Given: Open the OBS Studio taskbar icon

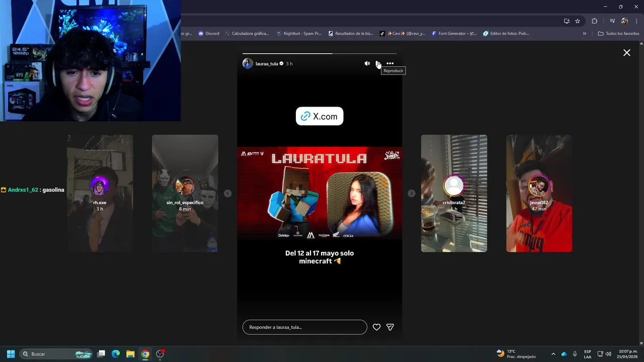Looking at the screenshot, I should click(x=160, y=354).
